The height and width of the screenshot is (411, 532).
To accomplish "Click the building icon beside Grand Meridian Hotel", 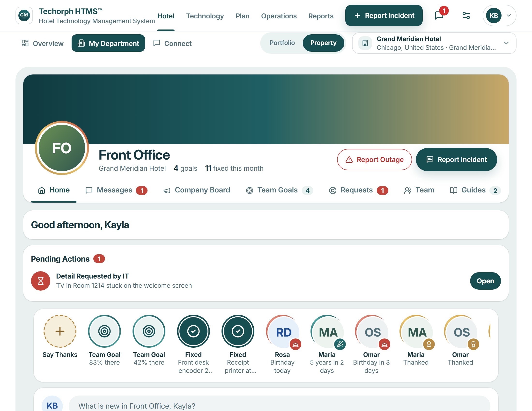I will click(x=365, y=43).
